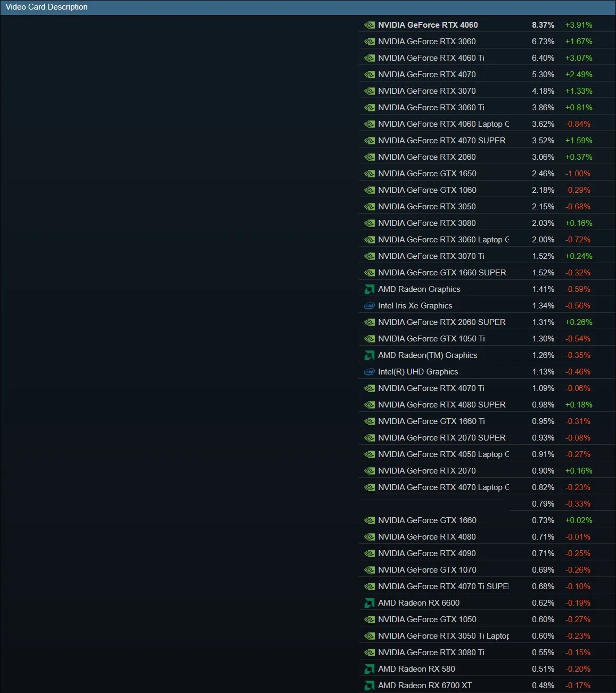Select NVIDIA GeForce RTX 2070 name
This screenshot has height=693, width=616.
click(427, 471)
